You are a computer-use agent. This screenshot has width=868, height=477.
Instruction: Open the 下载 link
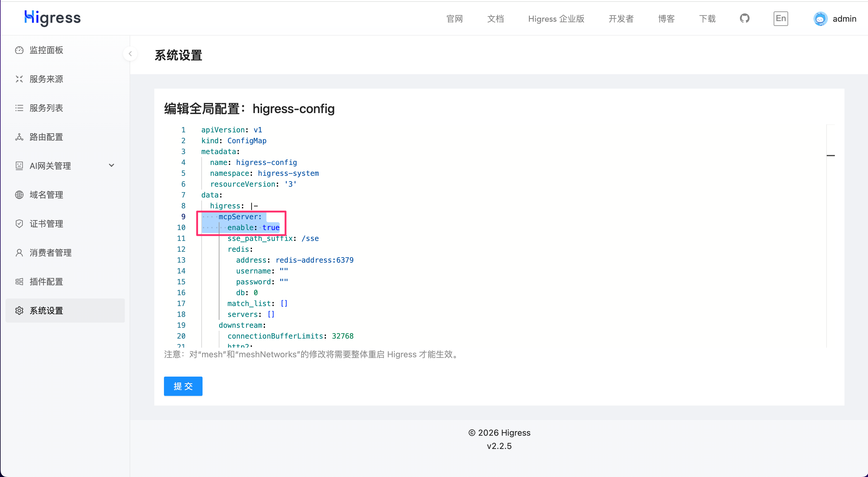[x=707, y=19]
